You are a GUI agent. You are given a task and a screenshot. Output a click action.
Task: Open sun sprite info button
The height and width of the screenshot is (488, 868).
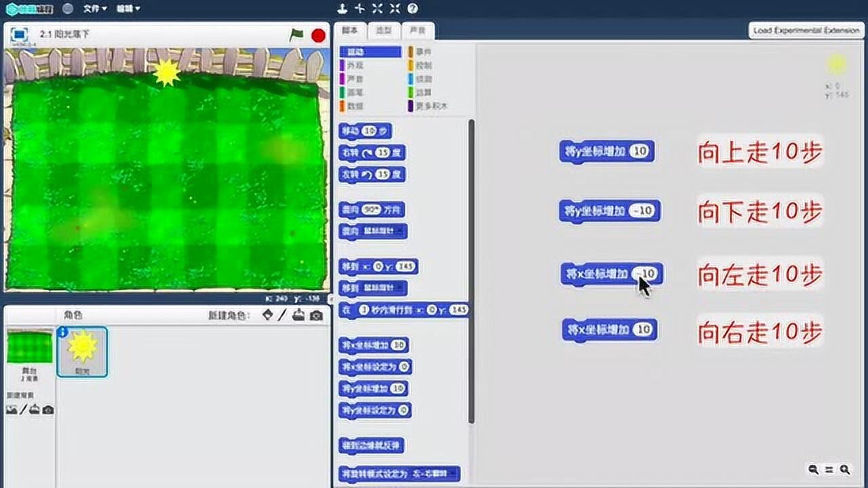point(62,331)
